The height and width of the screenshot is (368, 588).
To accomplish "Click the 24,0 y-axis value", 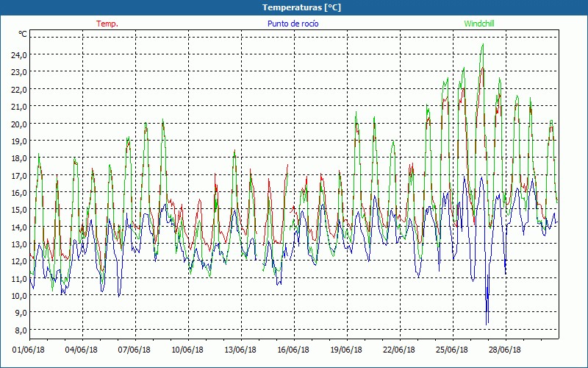I will pyautogui.click(x=19, y=54).
